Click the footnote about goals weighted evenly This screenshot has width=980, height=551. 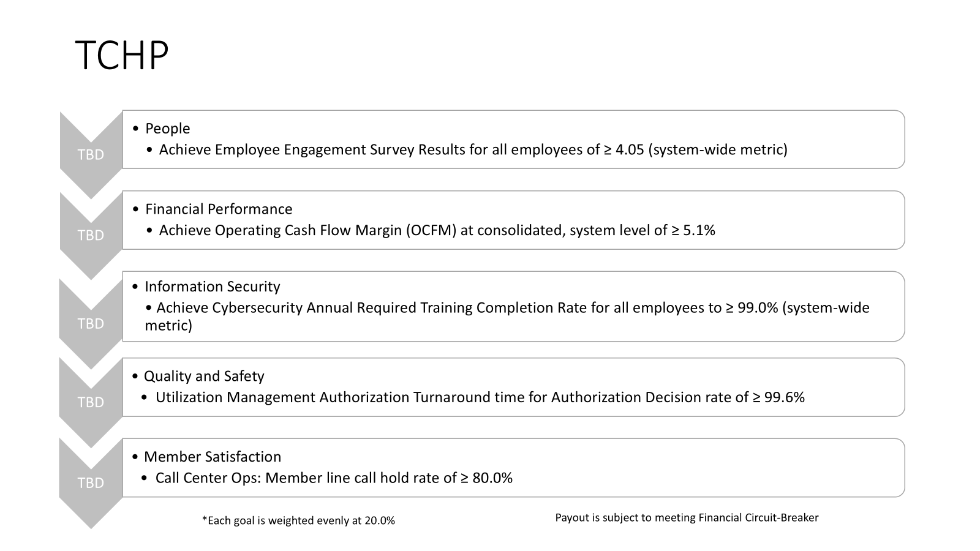[298, 520]
